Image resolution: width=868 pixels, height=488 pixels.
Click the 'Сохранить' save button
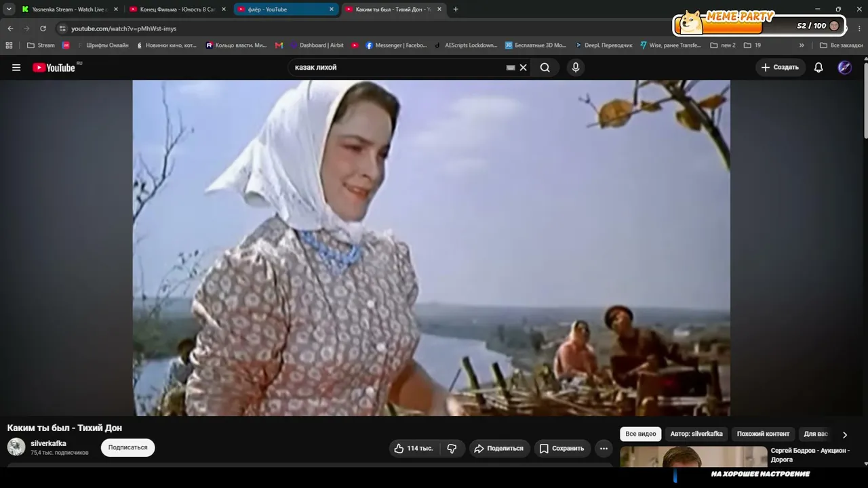[561, 448]
